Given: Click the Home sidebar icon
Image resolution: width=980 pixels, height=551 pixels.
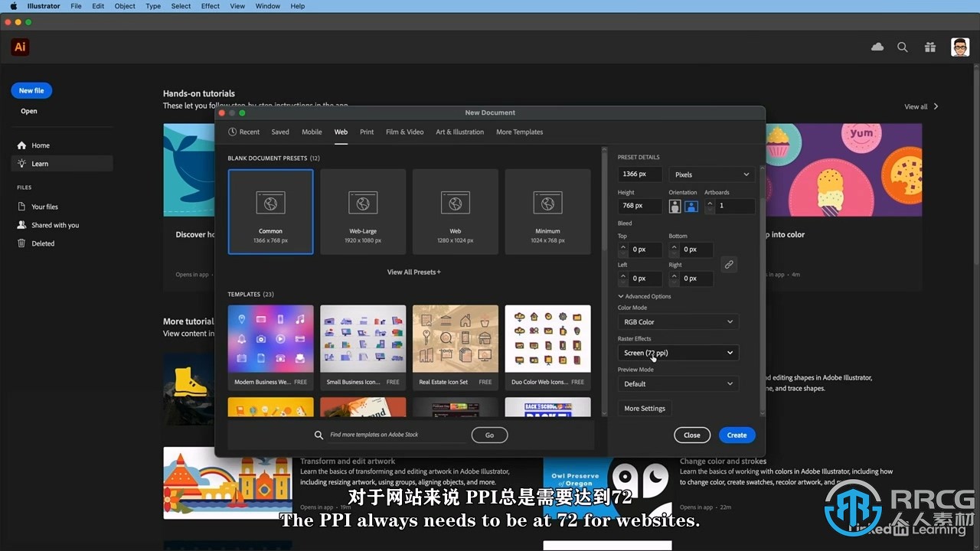Looking at the screenshot, I should tap(21, 145).
